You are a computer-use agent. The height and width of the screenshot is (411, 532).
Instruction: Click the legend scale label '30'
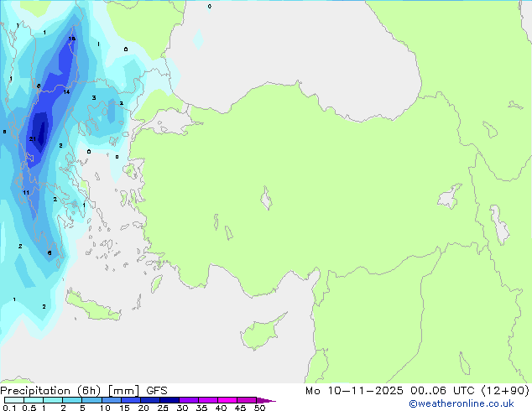(182, 408)
